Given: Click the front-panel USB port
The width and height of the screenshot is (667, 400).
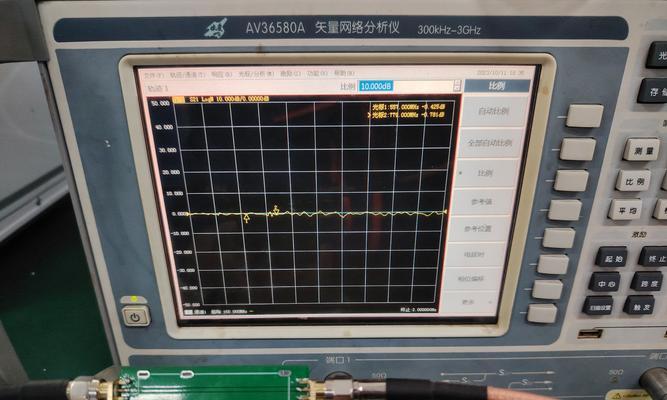Looking at the screenshot, I should 590,333.
